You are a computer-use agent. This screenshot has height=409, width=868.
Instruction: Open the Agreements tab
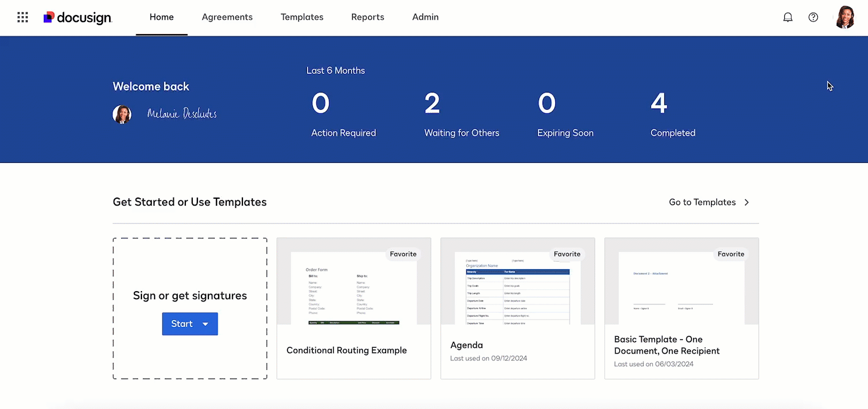(x=227, y=17)
